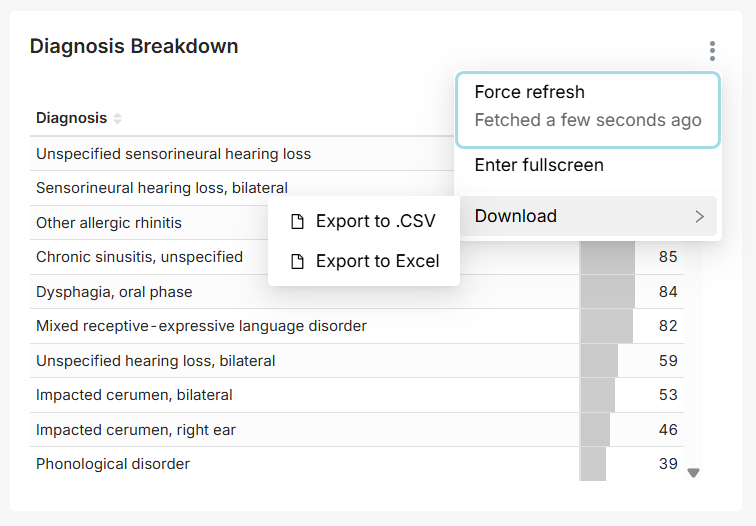This screenshot has width=756, height=526.
Task: Click the file icon beside Export to .CSV
Action: tap(297, 221)
